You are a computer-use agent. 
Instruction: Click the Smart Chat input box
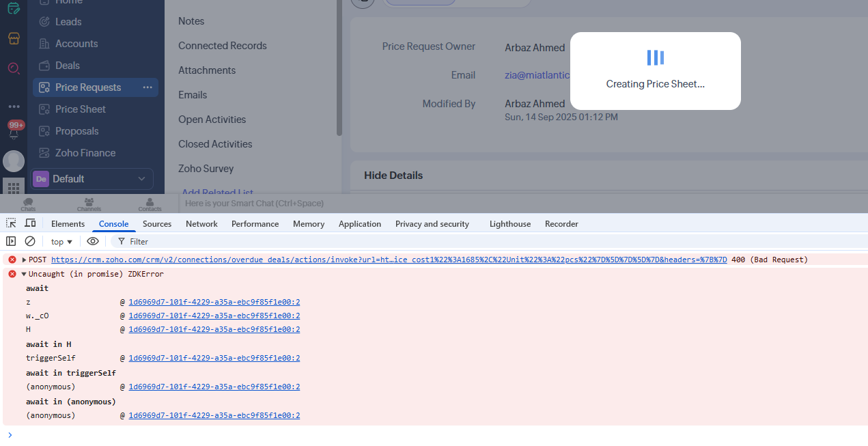(522, 204)
